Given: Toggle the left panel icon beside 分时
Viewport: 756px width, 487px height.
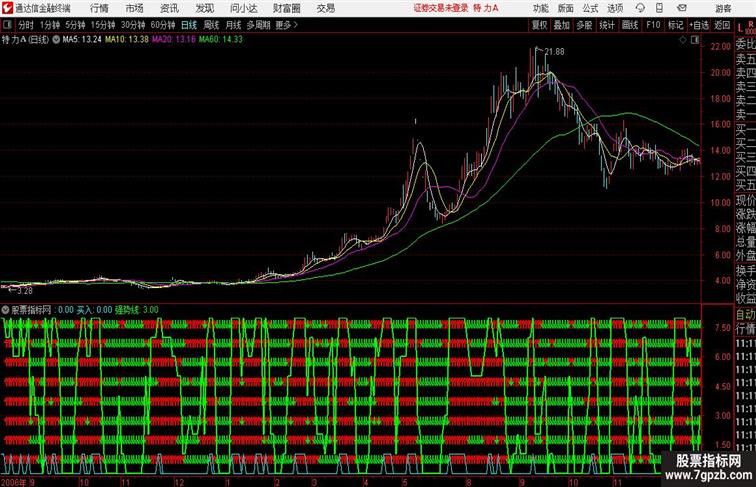Looking at the screenshot, I should pyautogui.click(x=7, y=25).
